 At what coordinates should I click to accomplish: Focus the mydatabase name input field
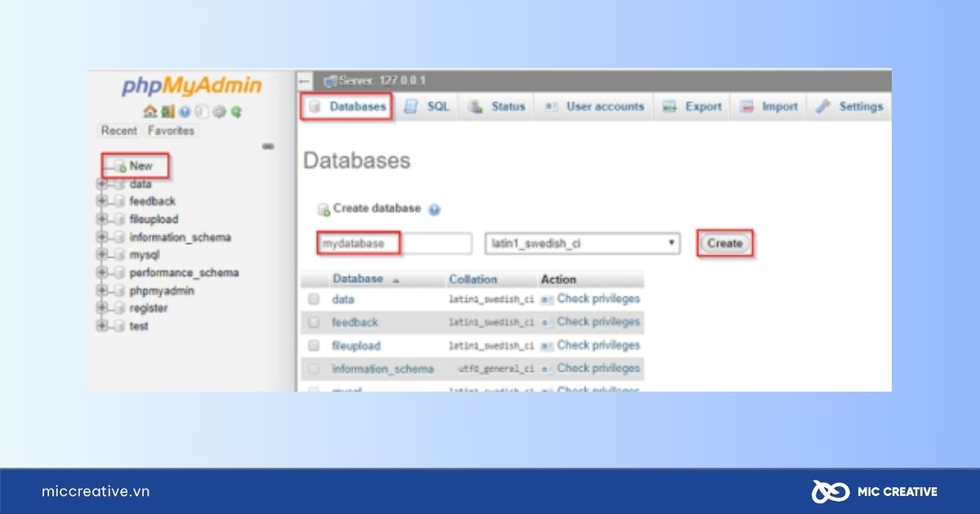click(394, 243)
